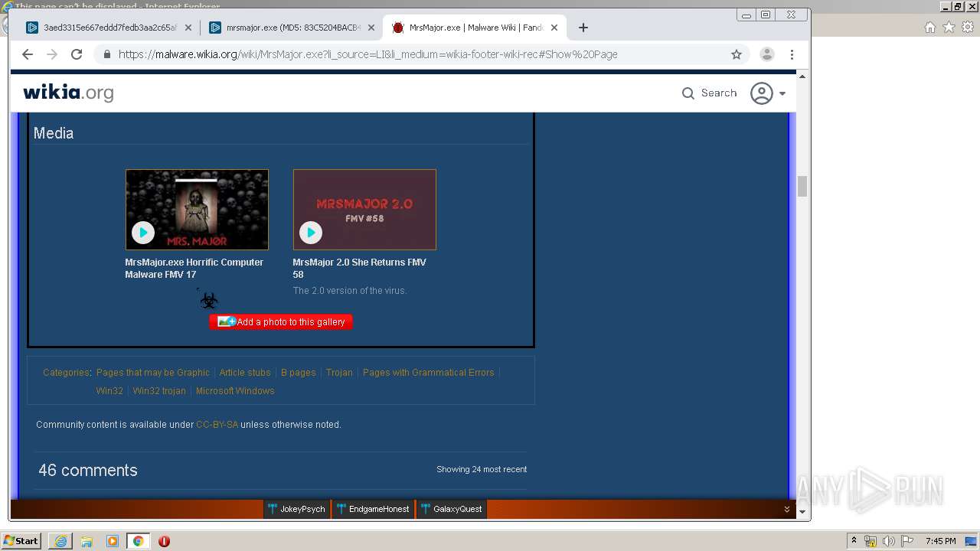
Task: Open the volume speaker tray icon
Action: 889,541
